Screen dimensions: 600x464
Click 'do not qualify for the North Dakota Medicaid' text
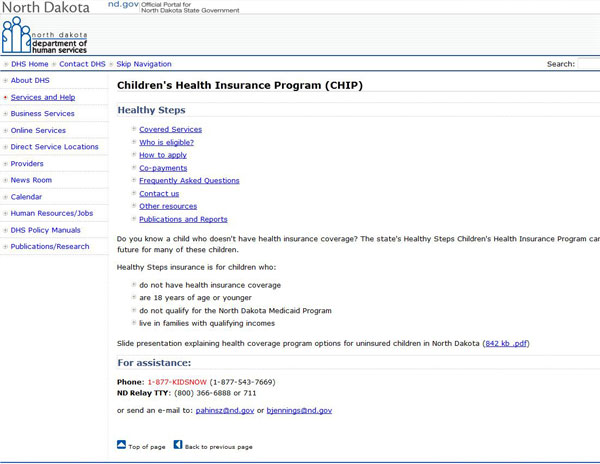tap(235, 311)
